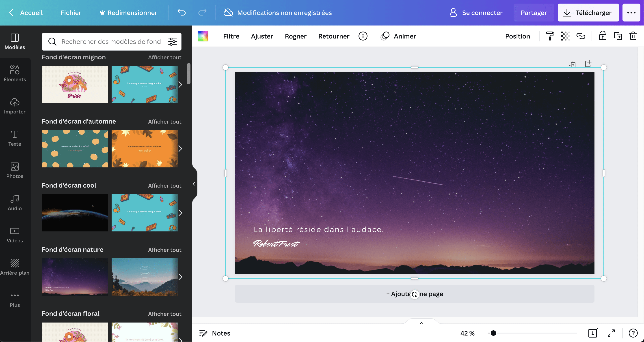Collapse the templates side panel

[x=194, y=184]
